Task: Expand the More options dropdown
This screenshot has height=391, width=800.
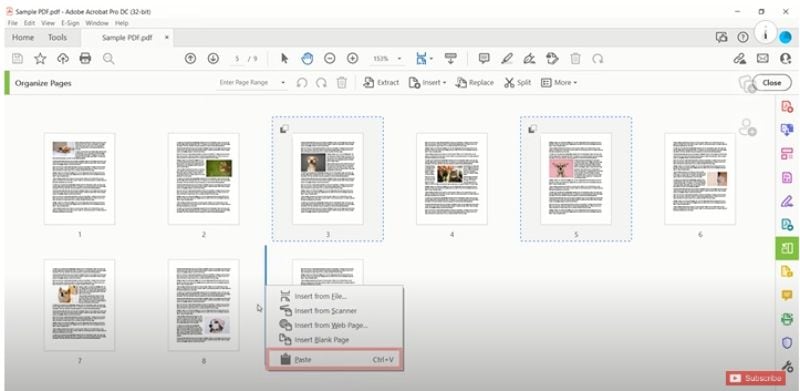Action: click(559, 83)
